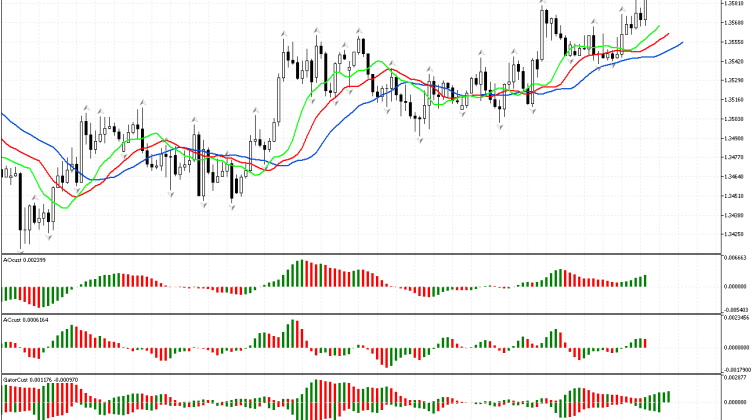Click the blue line at chart's left edge
752x420 pixels.
click(x=4, y=116)
